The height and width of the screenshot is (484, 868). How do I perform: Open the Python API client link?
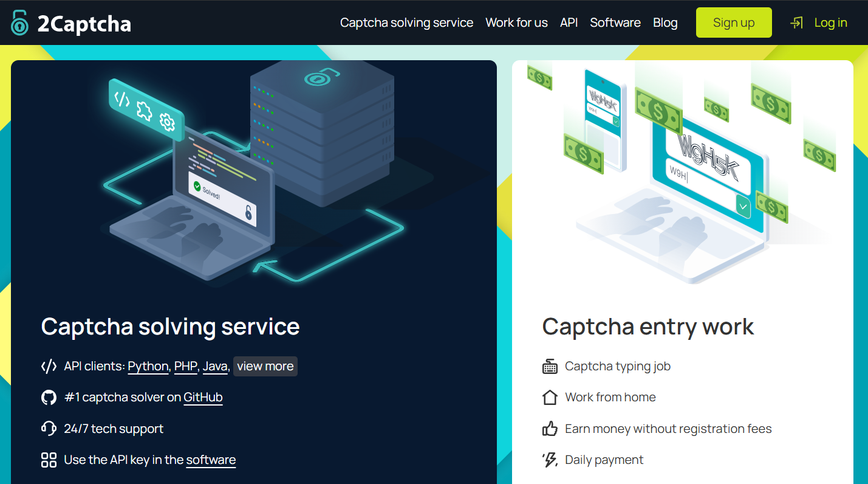click(148, 366)
